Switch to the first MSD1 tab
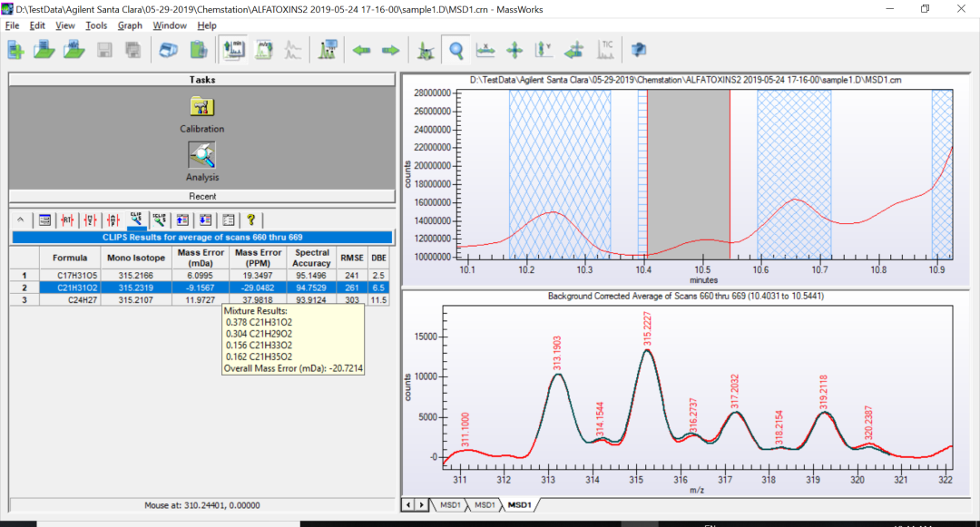The image size is (980, 527). tap(449, 504)
